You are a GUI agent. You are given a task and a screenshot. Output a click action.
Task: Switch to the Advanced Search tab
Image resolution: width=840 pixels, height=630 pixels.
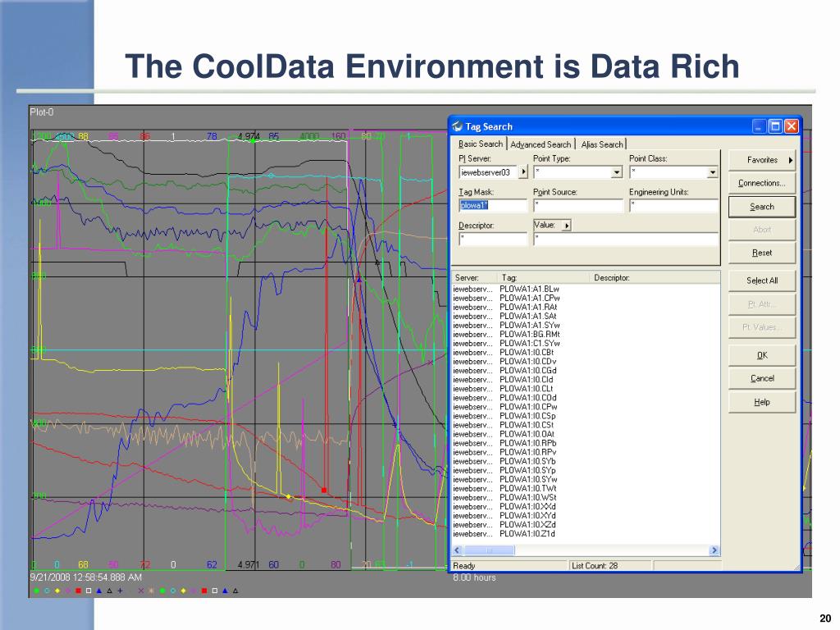coord(541,144)
